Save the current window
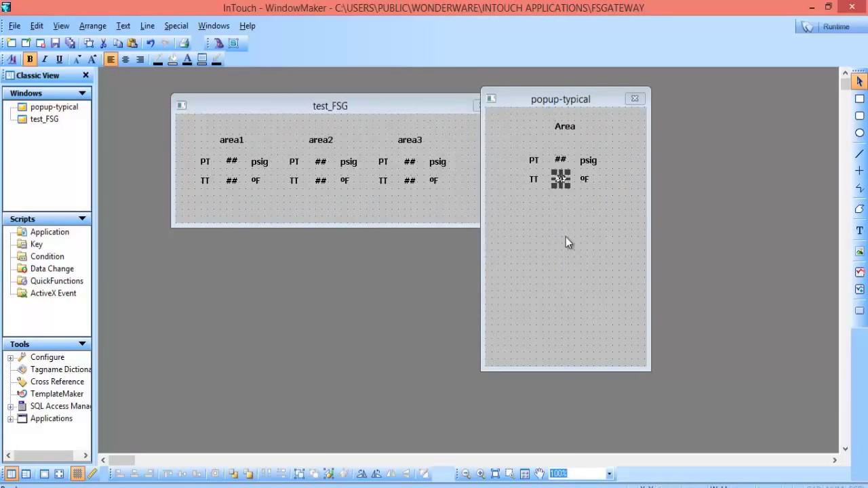The image size is (868, 488). coord(56,43)
